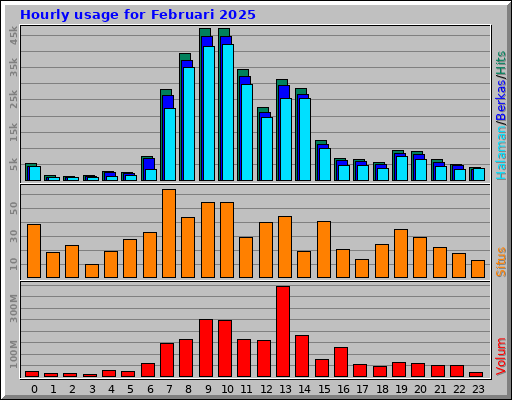The height and width of the screenshot is (400, 512).
Task: Select the cyan Halaman bar for hour 7
Action: [170, 144]
